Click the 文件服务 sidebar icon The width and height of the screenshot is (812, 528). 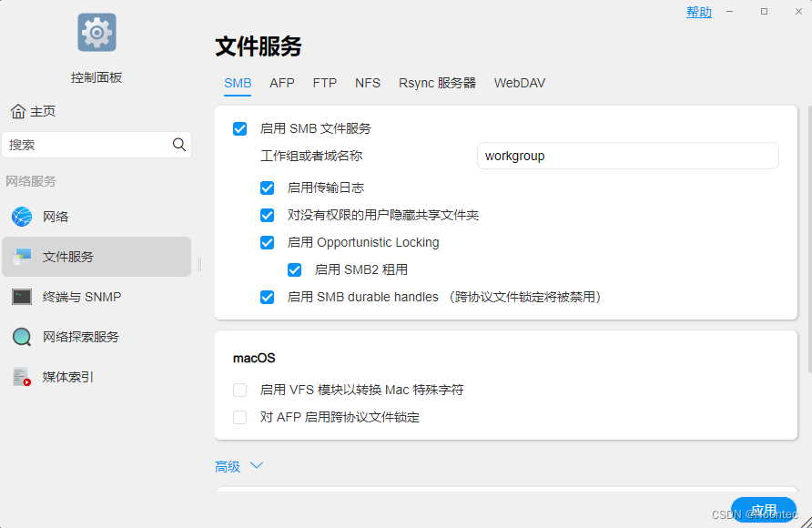pos(21,257)
